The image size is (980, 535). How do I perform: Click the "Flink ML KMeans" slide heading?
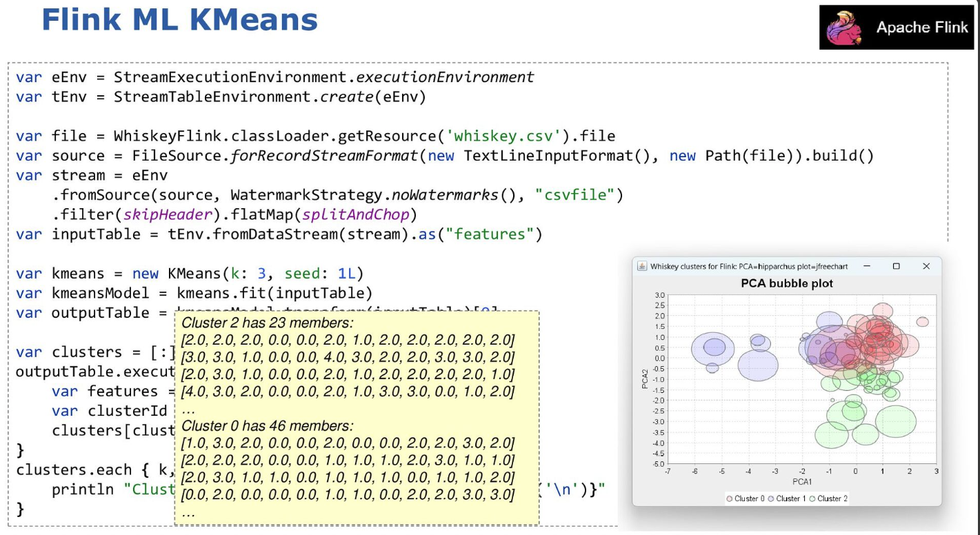pyautogui.click(x=179, y=20)
